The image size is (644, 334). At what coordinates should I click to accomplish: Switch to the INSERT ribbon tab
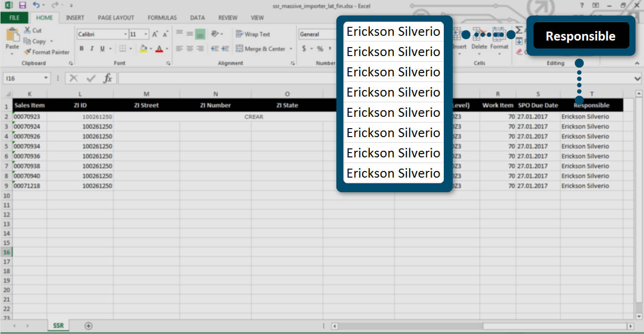75,17
